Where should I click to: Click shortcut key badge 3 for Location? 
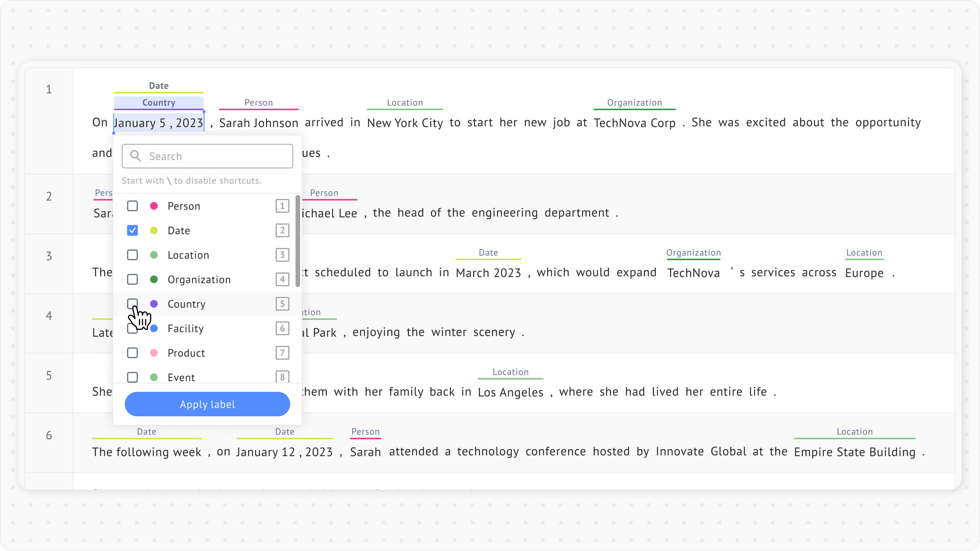282,255
